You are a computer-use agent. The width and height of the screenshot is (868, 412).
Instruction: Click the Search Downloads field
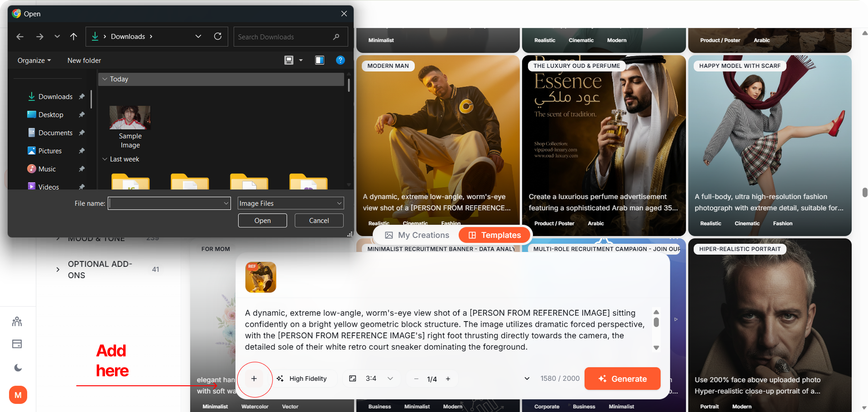pyautogui.click(x=291, y=37)
